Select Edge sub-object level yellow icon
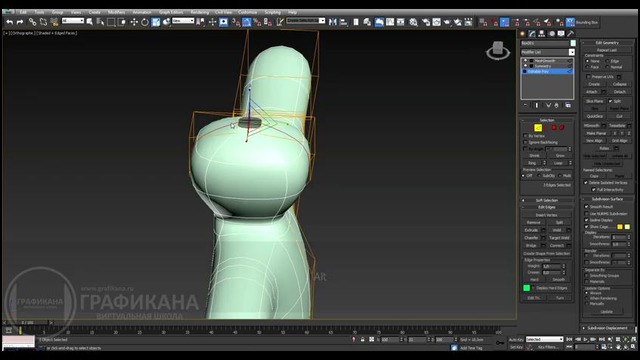The image size is (640, 360). (538, 128)
